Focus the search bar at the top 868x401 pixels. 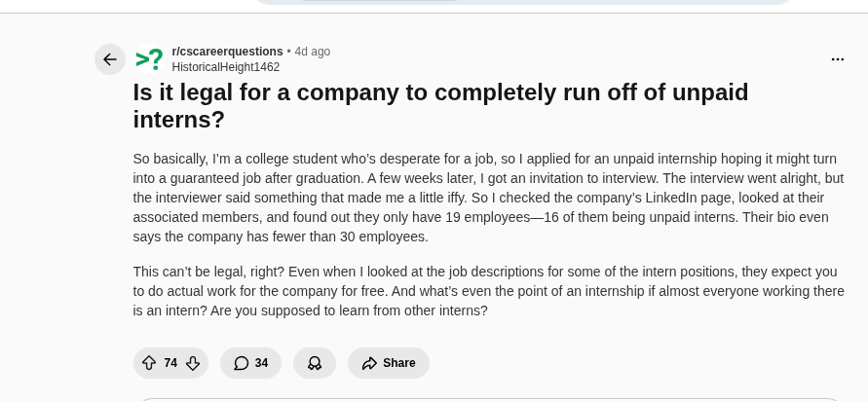523,2
